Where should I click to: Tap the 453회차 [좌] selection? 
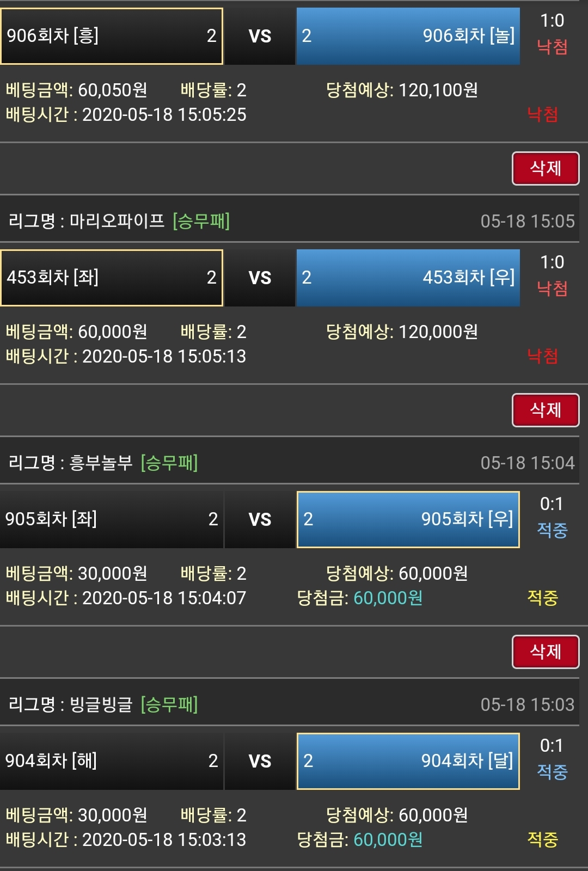click(112, 278)
